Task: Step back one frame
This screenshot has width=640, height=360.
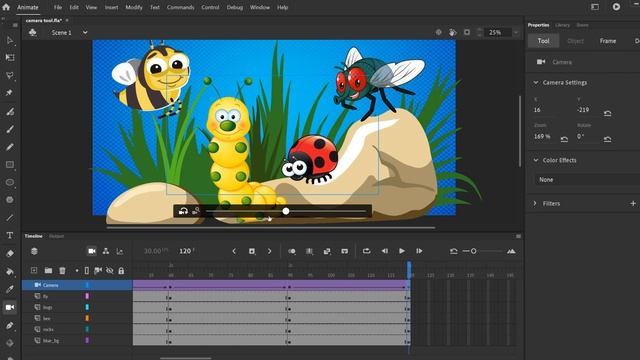Action: [384, 251]
